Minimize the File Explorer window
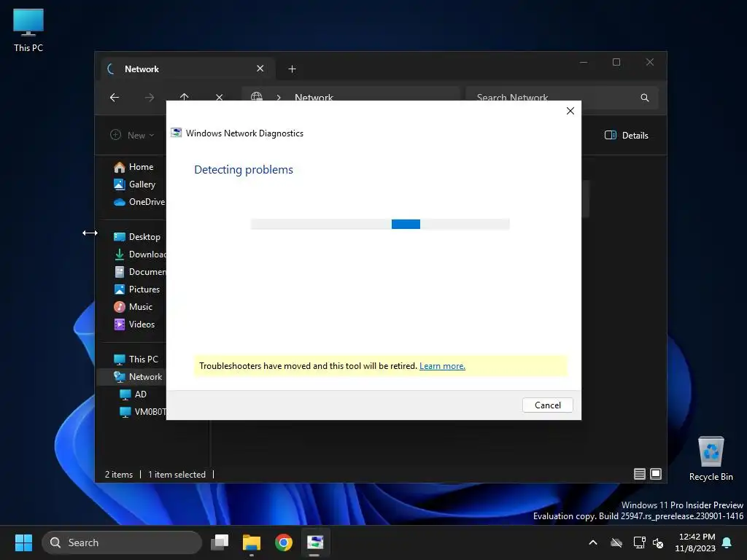Screen dimensions: 747x560 584,63
